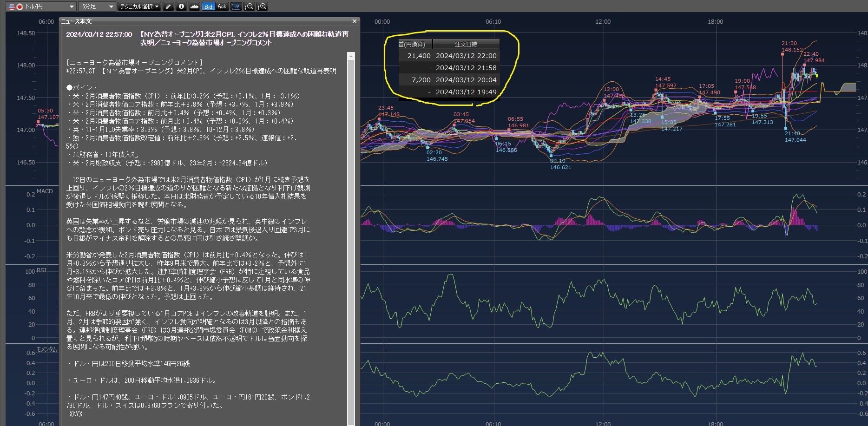The height and width of the screenshot is (426, 868).
Task: Click the 12:00 time axis label at top
Action: coord(603,22)
